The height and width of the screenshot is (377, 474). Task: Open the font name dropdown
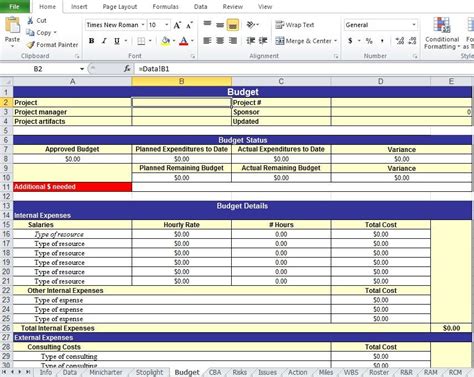143,25
